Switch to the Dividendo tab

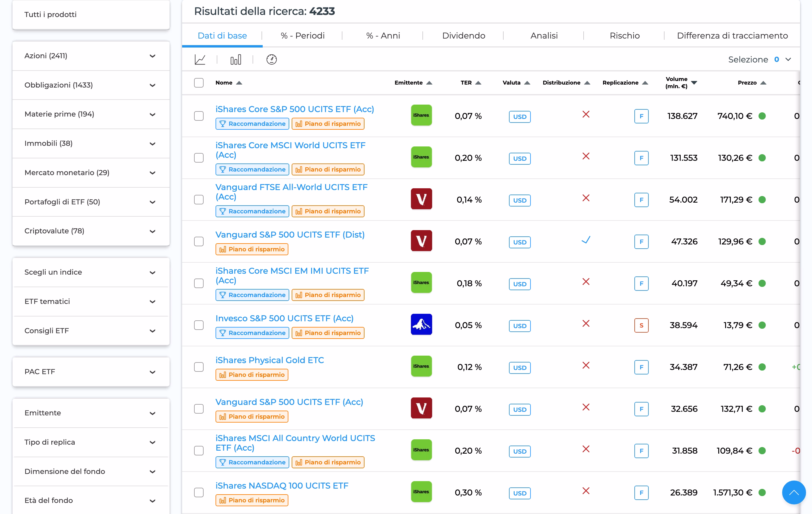[x=463, y=36]
